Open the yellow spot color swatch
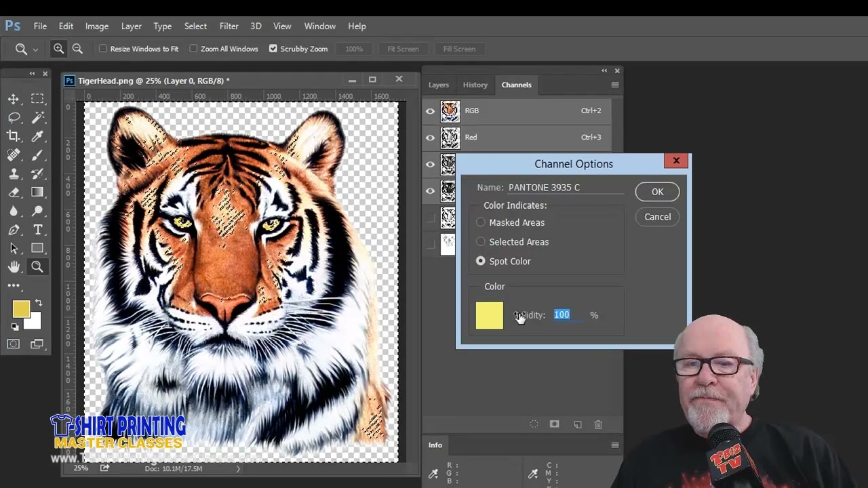868x488 pixels. pos(489,315)
